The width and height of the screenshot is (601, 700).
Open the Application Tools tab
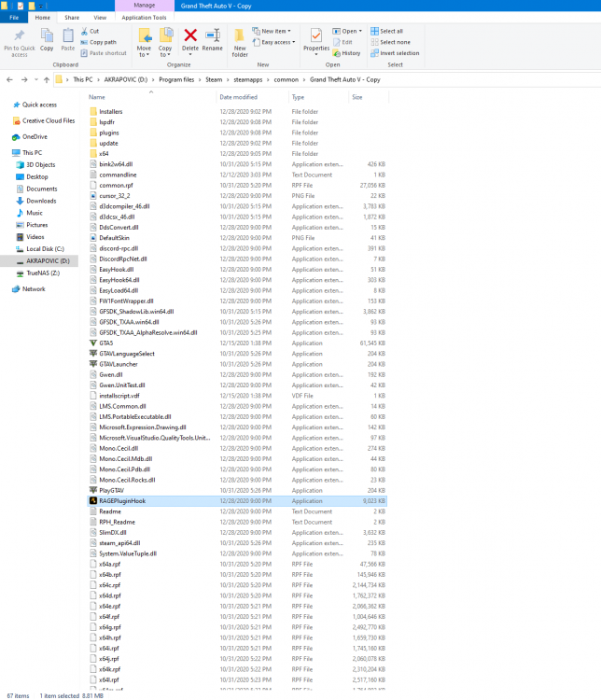(145, 18)
